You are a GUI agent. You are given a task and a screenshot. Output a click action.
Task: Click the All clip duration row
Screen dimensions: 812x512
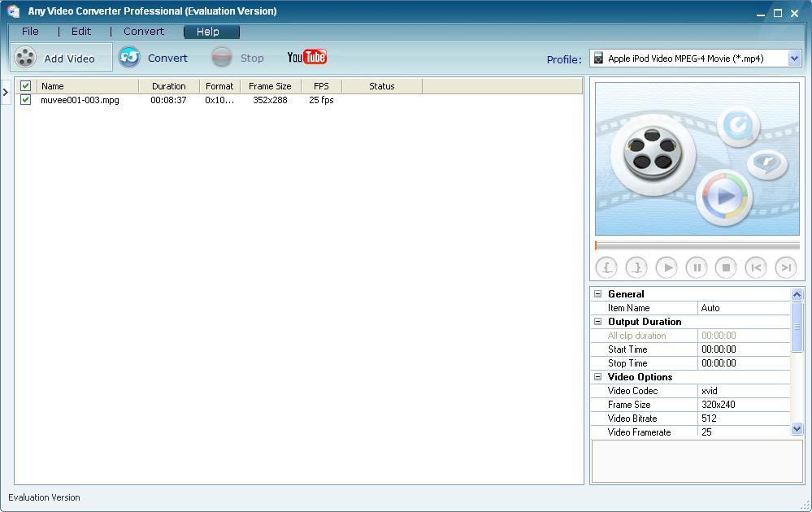[x=691, y=336]
